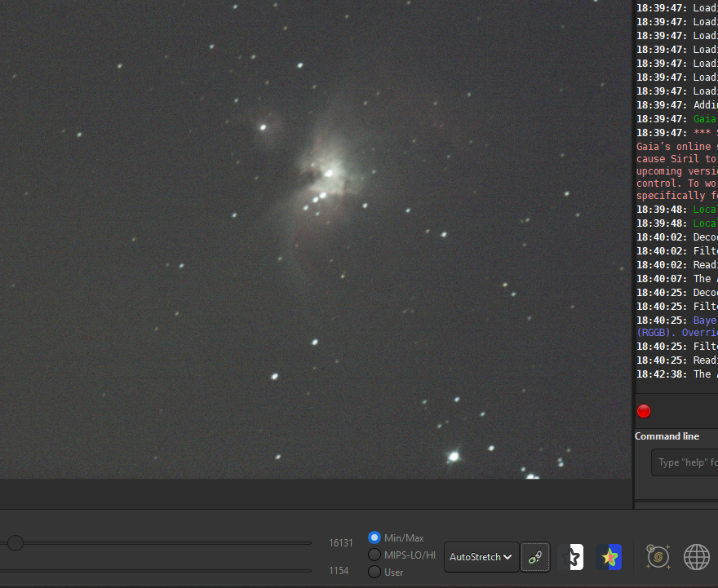The width and height of the screenshot is (718, 588).
Task: Select the red "Gaia's online" warning line
Action: click(676, 147)
